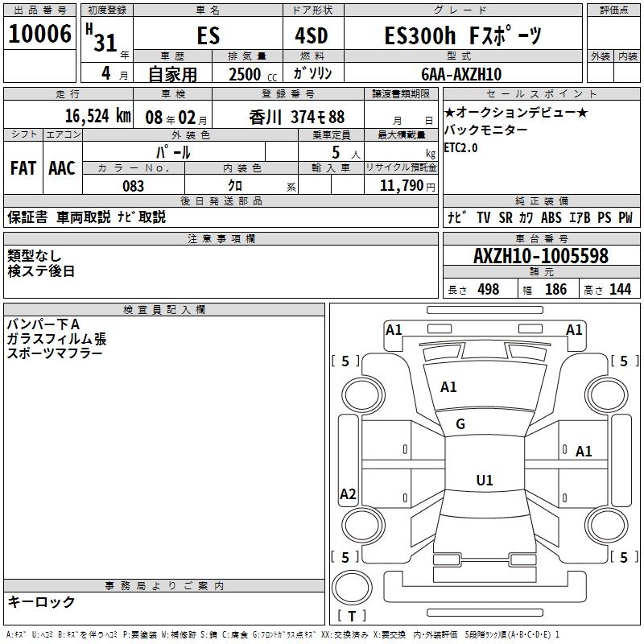Click ETC2.0 in sales points
The height and width of the screenshot is (644, 644).
click(x=460, y=148)
